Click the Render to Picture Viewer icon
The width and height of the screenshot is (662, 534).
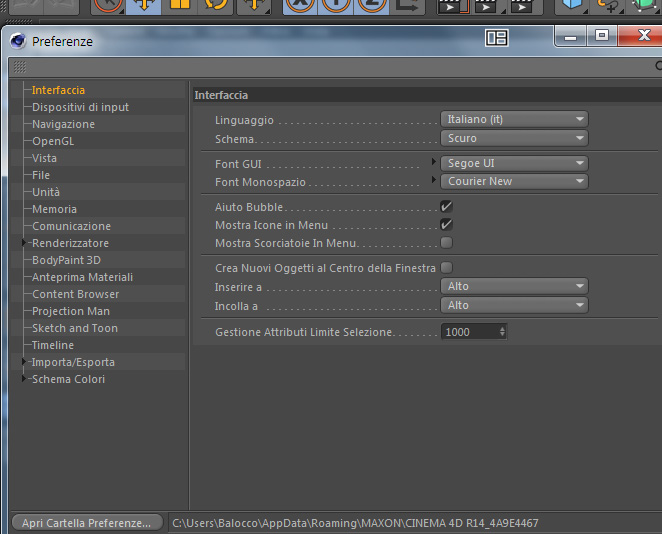[489, 6]
